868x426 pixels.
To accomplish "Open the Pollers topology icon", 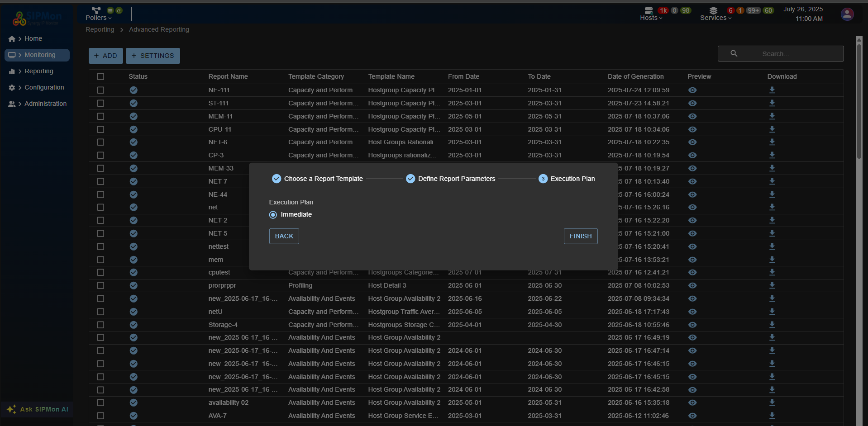I will [x=95, y=10].
